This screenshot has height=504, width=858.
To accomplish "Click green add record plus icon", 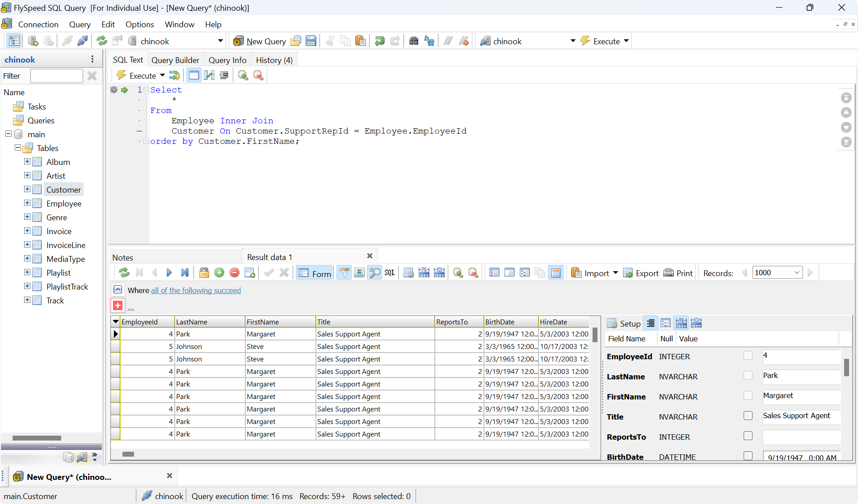I will tap(219, 273).
